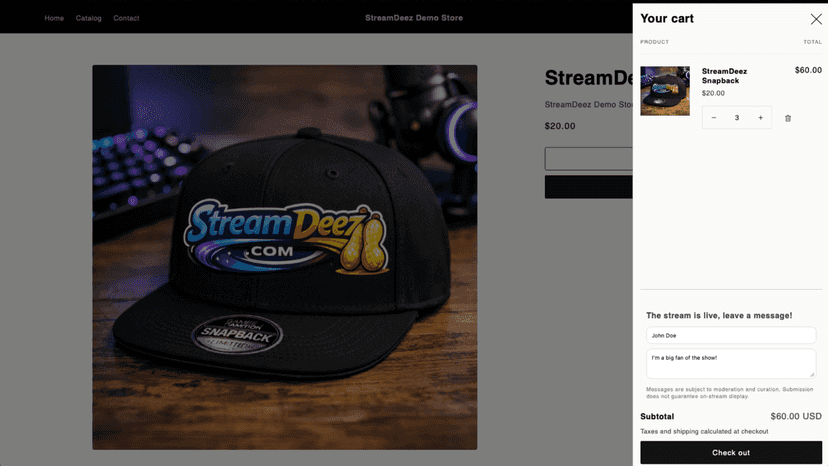Click the Check out button
Screen dimensions: 828x466
point(731,453)
